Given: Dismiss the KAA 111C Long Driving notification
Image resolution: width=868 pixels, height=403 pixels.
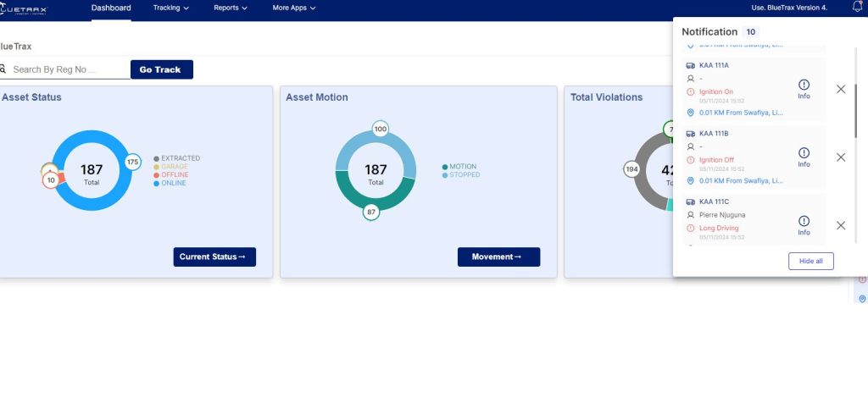Looking at the screenshot, I should coord(841,225).
